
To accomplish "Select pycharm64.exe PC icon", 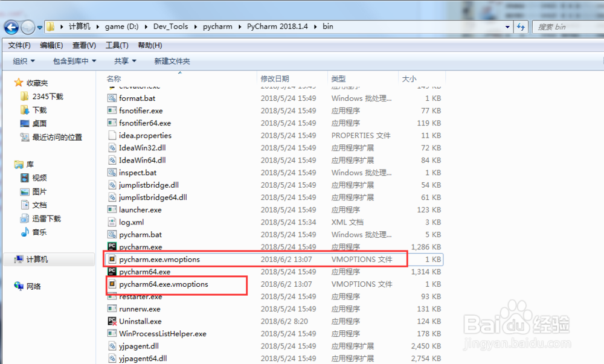I will 112,272.
